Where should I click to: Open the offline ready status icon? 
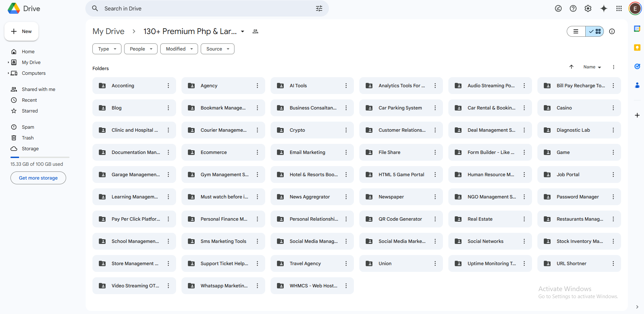click(x=558, y=8)
